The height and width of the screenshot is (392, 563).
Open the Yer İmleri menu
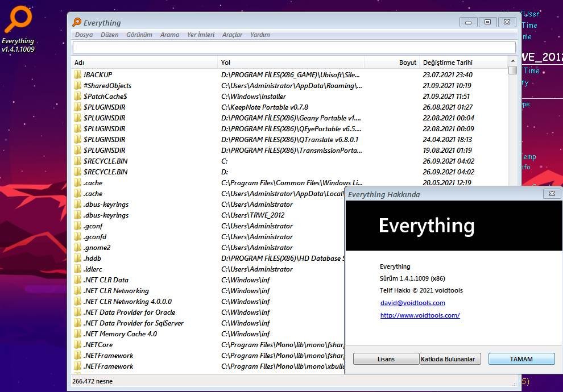[201, 35]
